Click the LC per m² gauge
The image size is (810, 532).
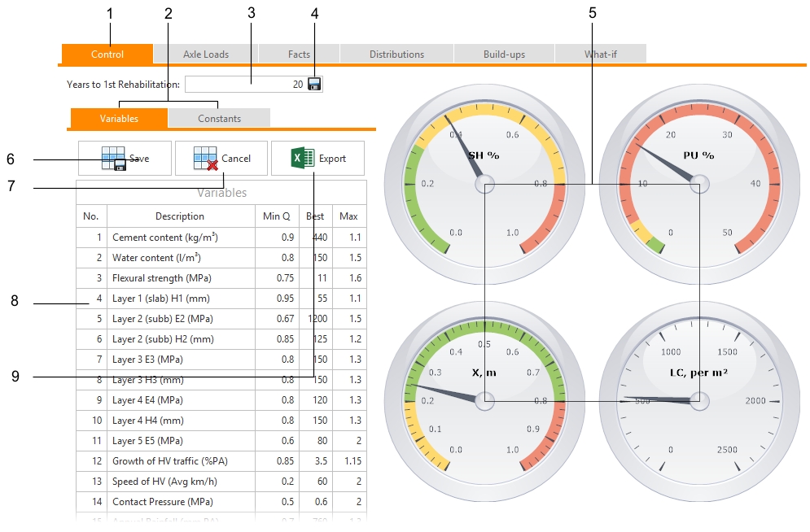[698, 399]
